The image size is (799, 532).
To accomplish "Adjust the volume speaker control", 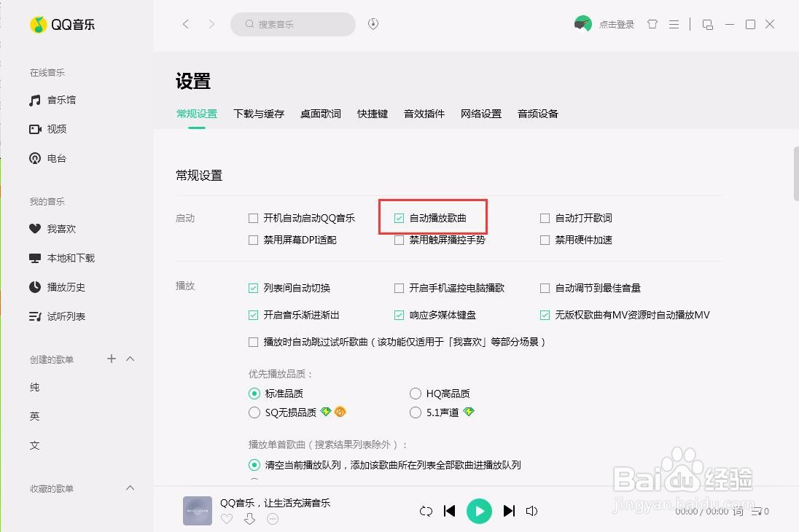I will [x=531, y=511].
